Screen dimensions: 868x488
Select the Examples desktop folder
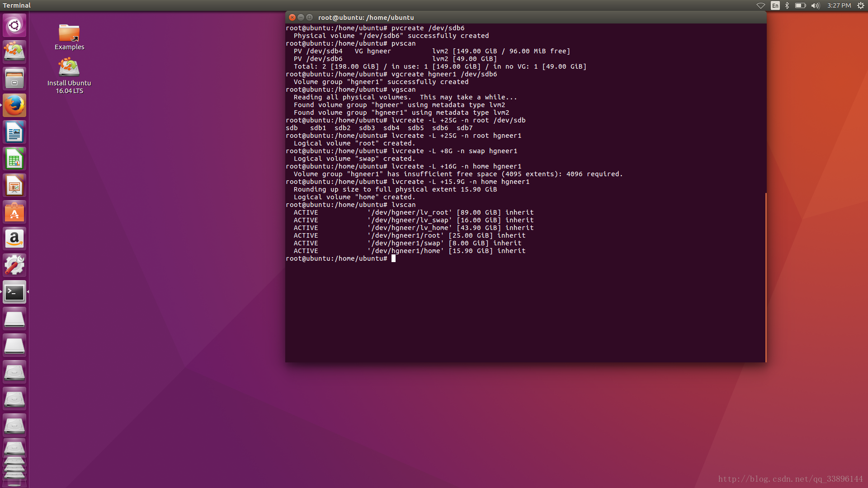pyautogui.click(x=69, y=37)
